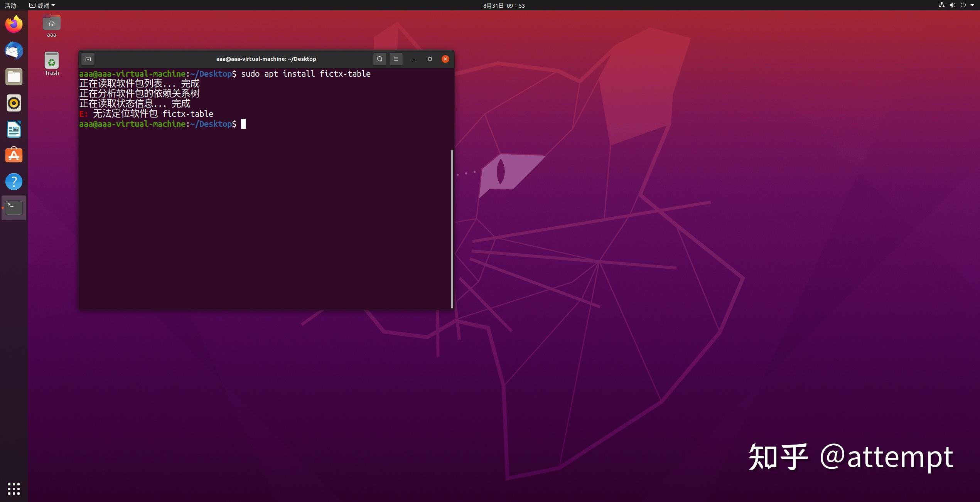Open the Files manager icon in dock
The image size is (980, 502).
[x=13, y=77]
